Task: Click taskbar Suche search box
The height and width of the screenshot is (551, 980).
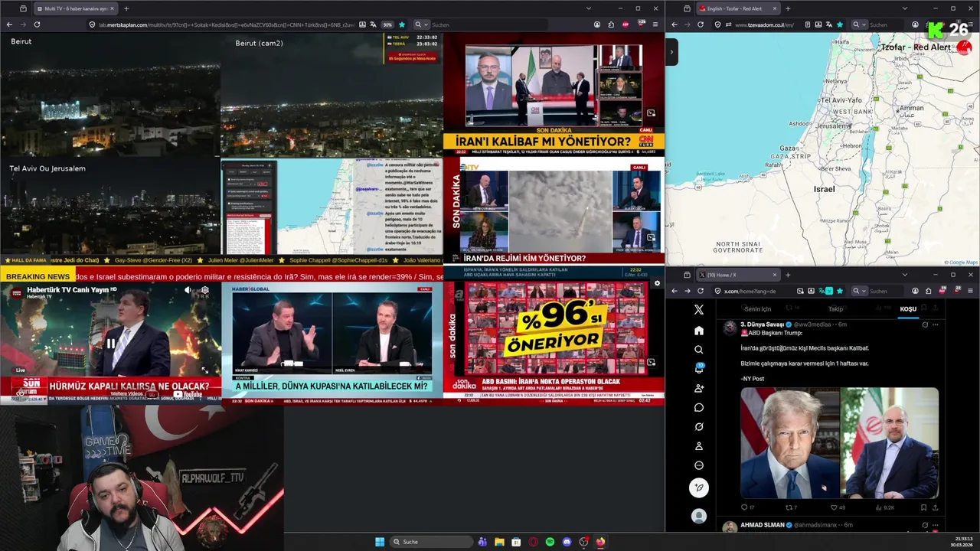Action: coord(430,542)
